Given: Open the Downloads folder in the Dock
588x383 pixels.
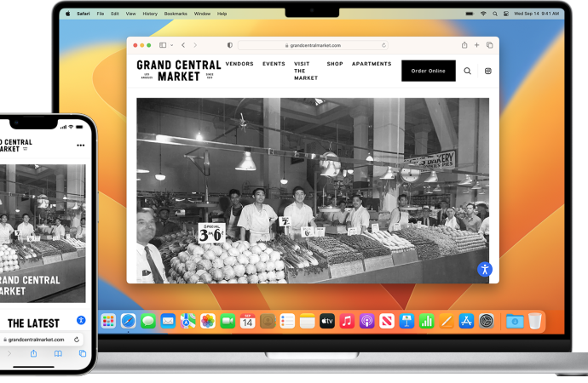Looking at the screenshot, I should [x=515, y=321].
